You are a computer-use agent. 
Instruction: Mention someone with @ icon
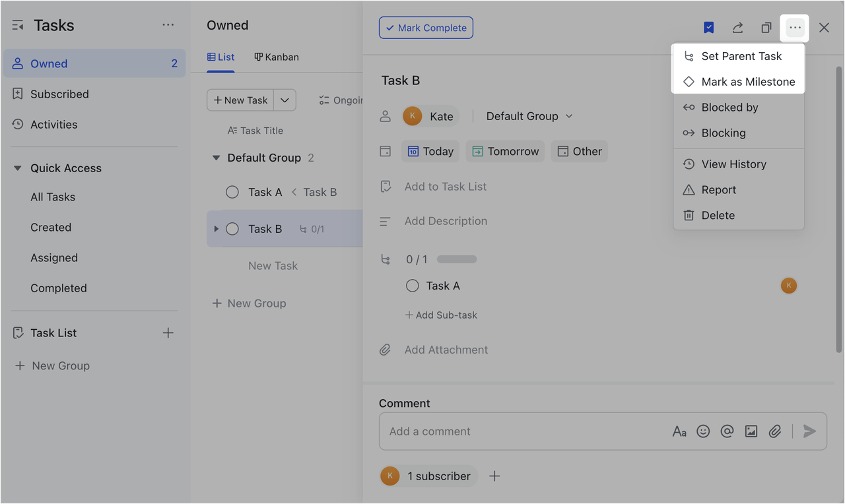point(727,431)
